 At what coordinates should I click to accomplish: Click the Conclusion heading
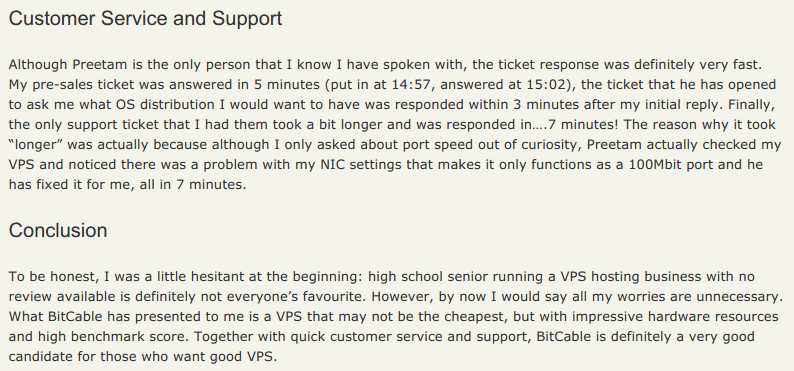(x=58, y=230)
